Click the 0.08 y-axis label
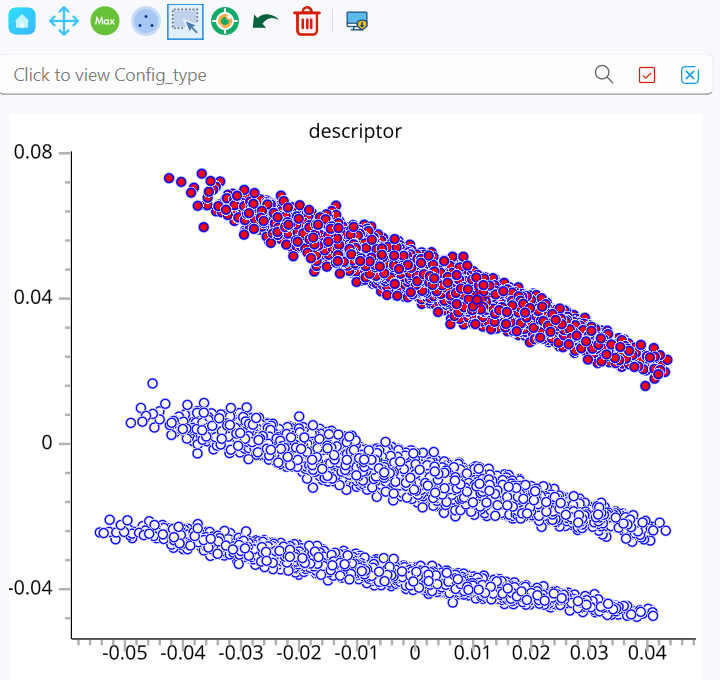This screenshot has width=720, height=680. [x=33, y=152]
